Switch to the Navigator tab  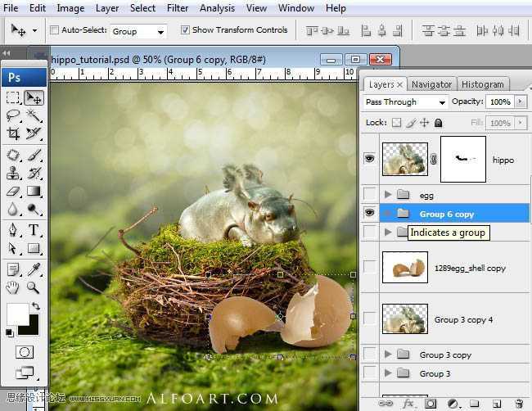click(x=431, y=84)
